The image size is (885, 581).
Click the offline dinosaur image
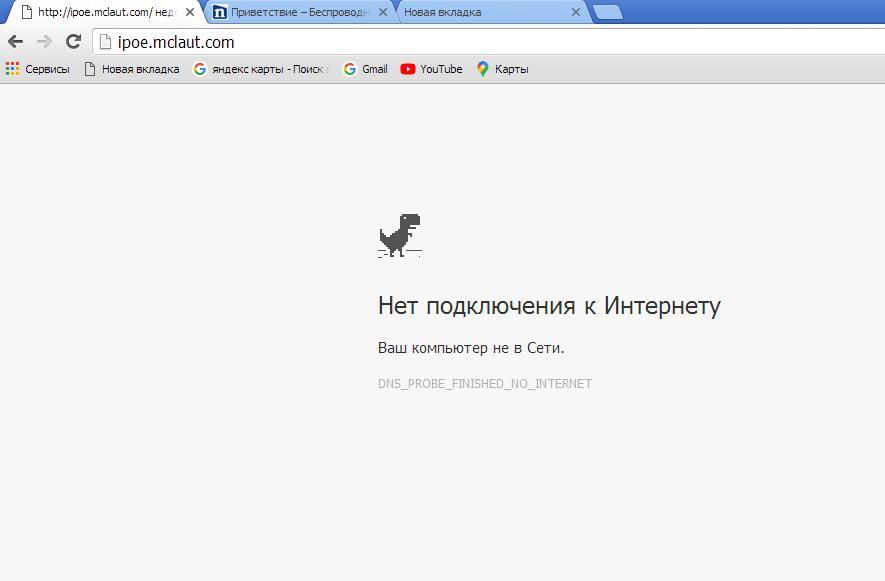(x=400, y=235)
